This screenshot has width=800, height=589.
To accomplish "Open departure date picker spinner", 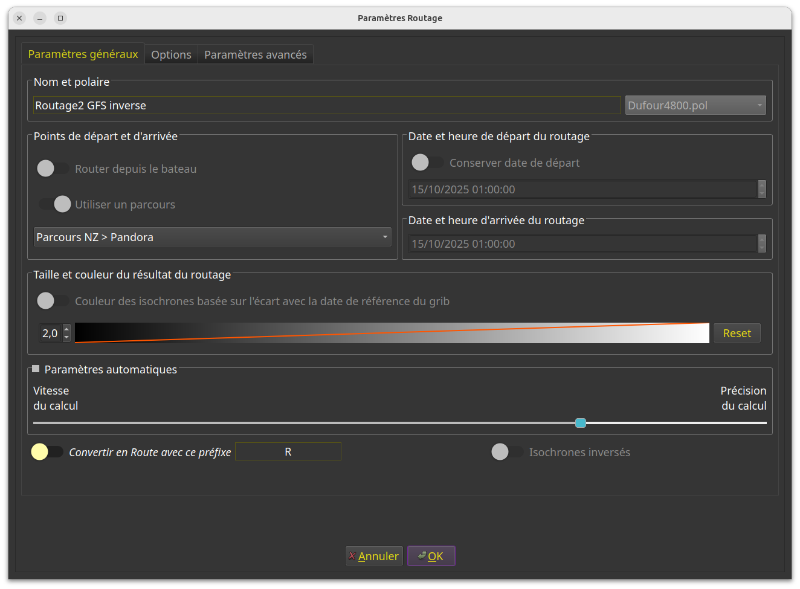I will [762, 189].
